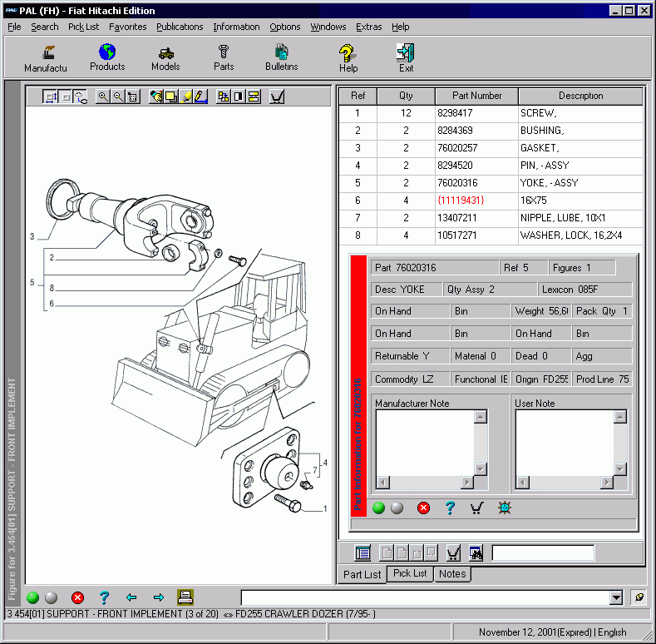The width and height of the screenshot is (656, 644).
Task: Select the pointing hand tool icon
Action: (x=156, y=97)
